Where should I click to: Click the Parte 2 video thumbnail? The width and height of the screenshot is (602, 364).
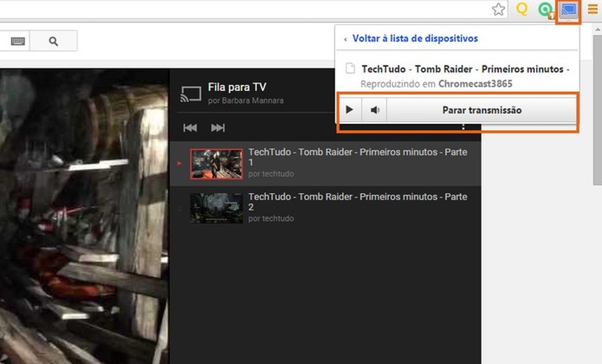click(217, 208)
